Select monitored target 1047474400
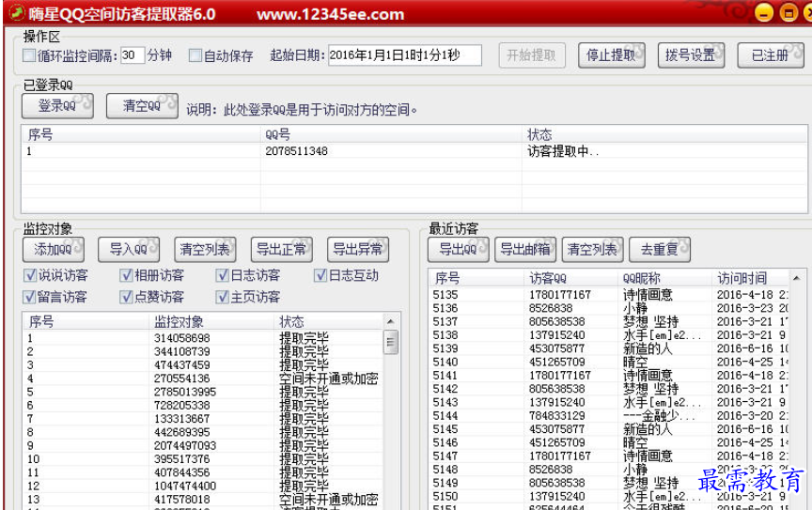The image size is (812, 510). [x=202, y=487]
